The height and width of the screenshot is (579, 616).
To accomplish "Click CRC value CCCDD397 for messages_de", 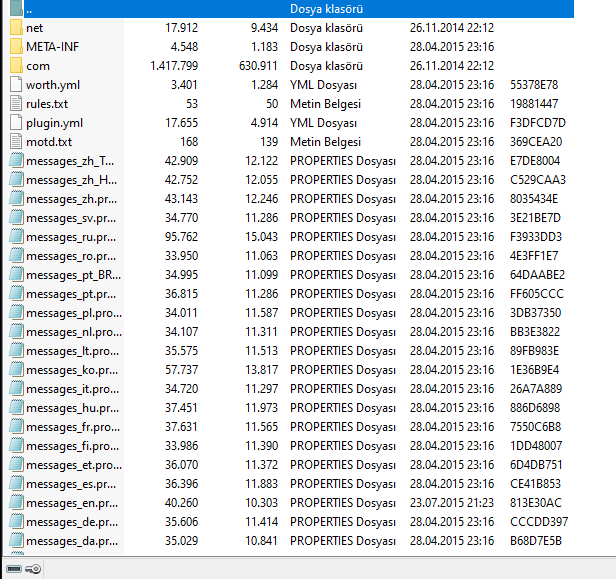I will pos(539,522).
